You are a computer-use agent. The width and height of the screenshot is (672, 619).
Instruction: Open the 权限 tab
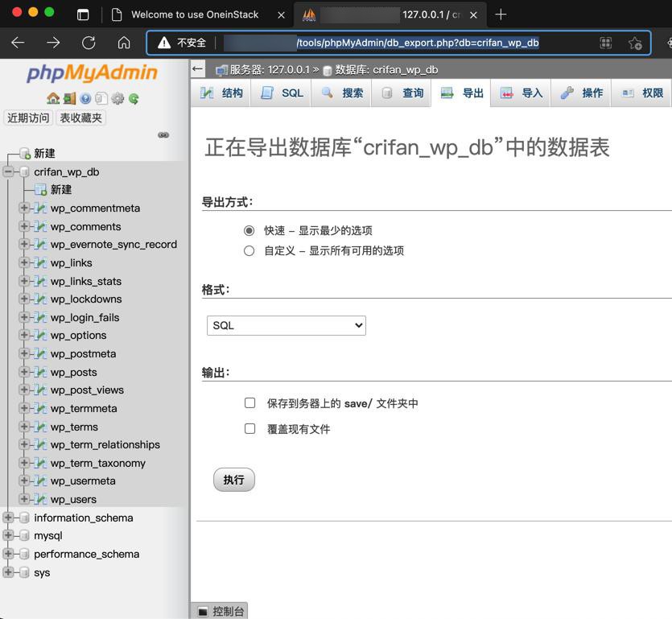[642, 93]
